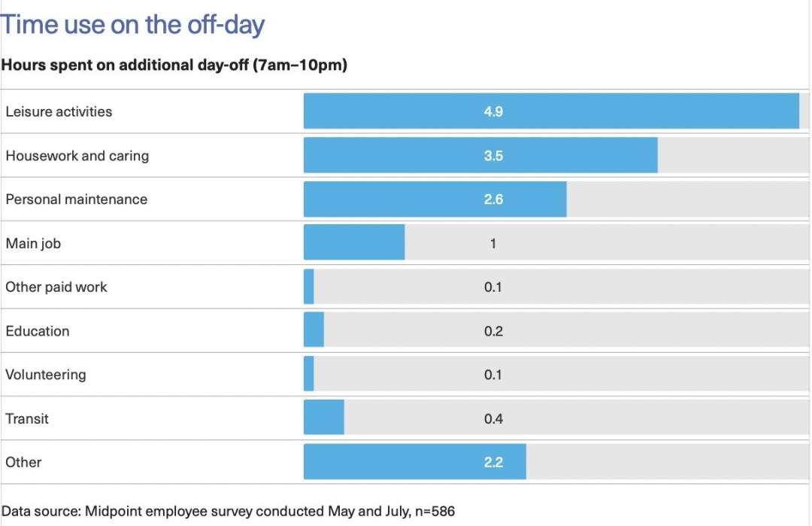Click the Main job blue bar
Image resolution: width=812 pixels, height=526 pixels.
tap(354, 242)
